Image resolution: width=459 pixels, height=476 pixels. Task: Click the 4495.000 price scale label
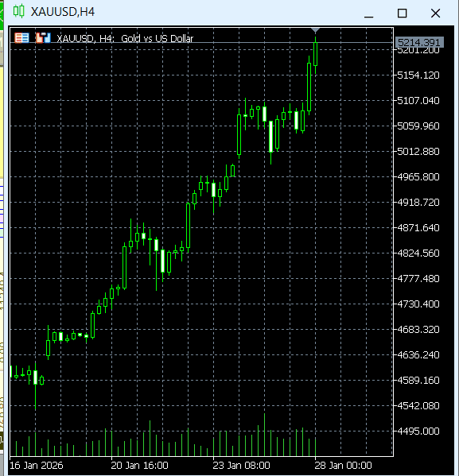[x=418, y=431]
